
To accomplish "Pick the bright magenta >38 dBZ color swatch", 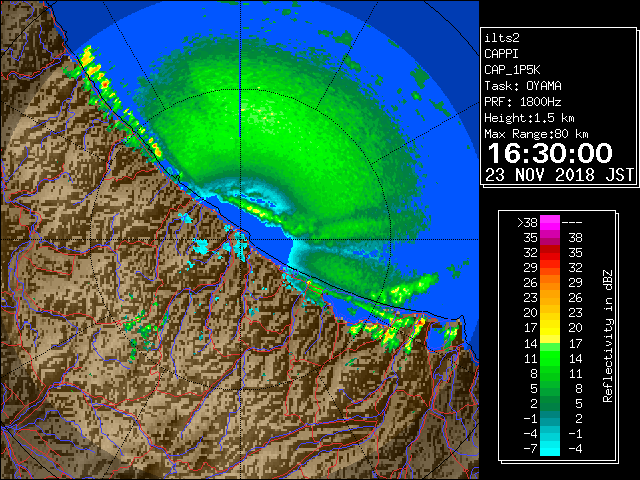I will 550,223.
